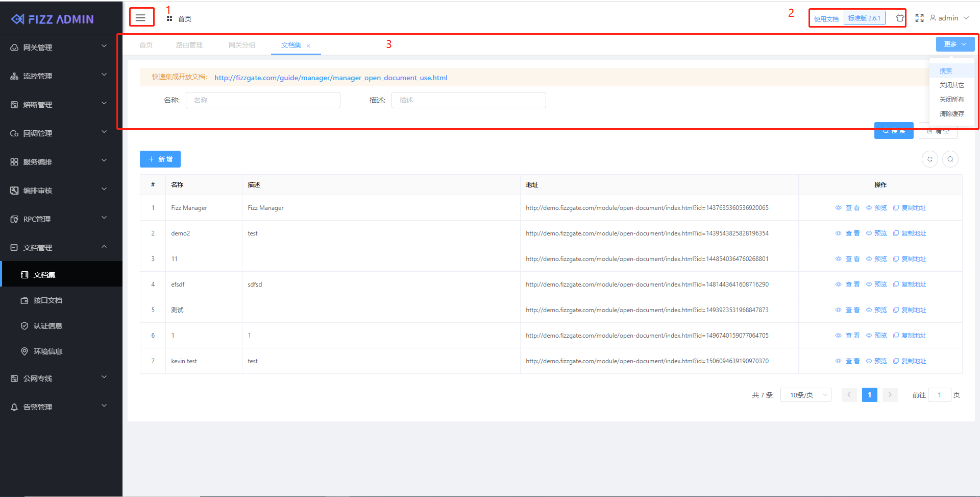Open 接口文档 in the sidebar
This screenshot has width=980, height=497.
[47, 300]
